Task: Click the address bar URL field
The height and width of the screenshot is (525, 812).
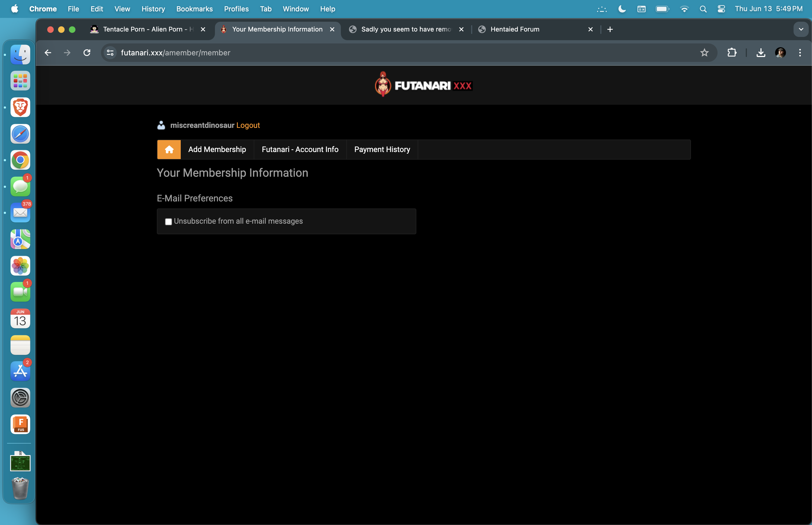Action: click(x=341, y=52)
